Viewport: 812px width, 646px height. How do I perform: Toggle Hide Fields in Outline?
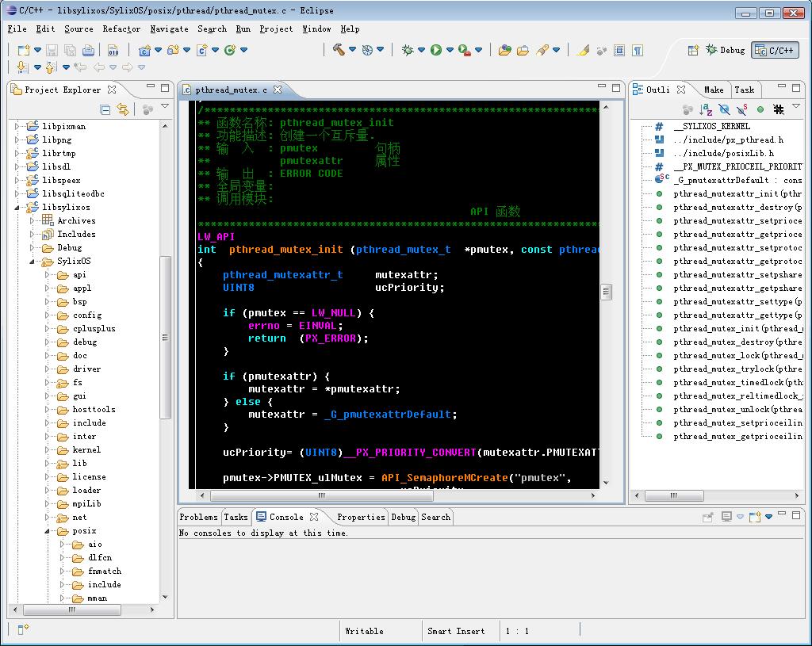pos(724,109)
